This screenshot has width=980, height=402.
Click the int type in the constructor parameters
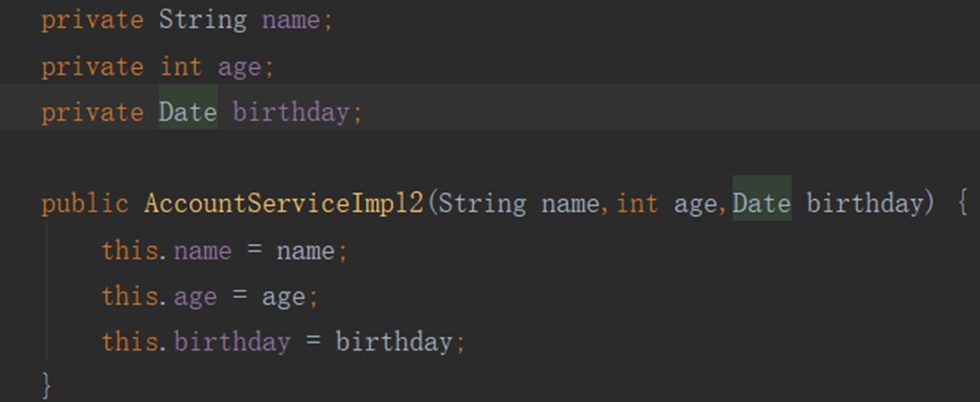[637, 203]
